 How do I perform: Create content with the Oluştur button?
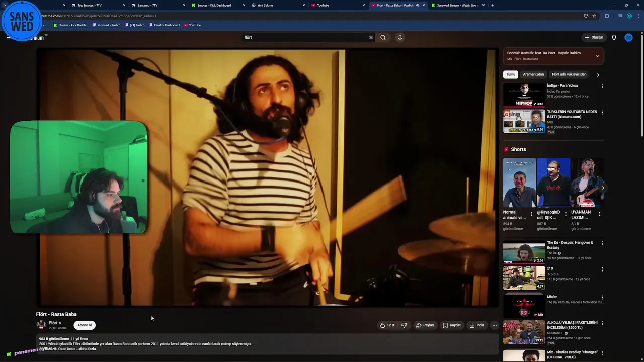tap(594, 37)
